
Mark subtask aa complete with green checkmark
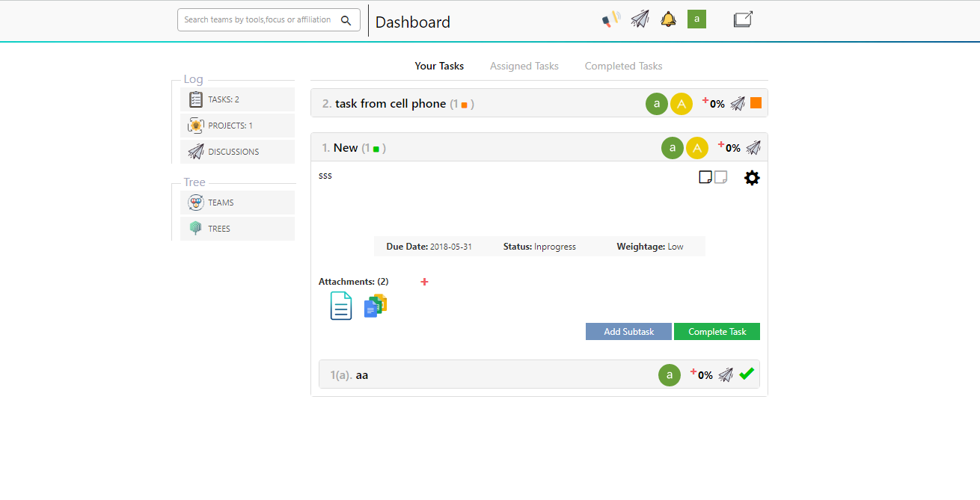746,374
